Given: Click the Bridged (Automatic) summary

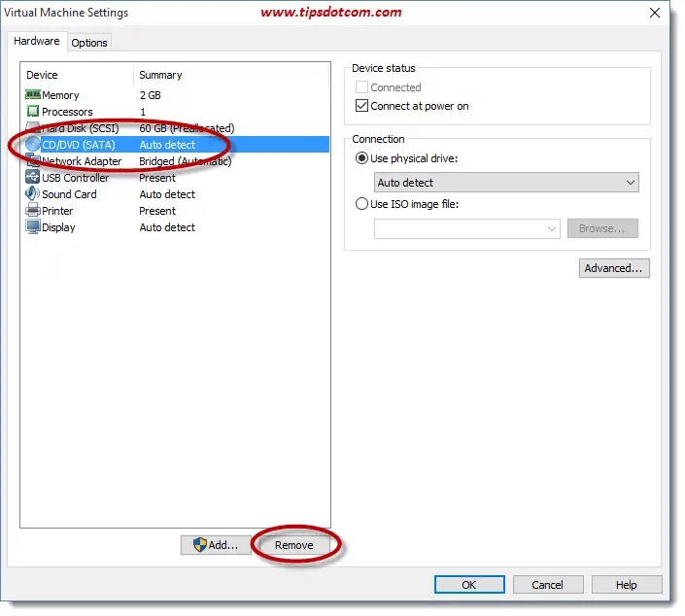Looking at the screenshot, I should [186, 161].
